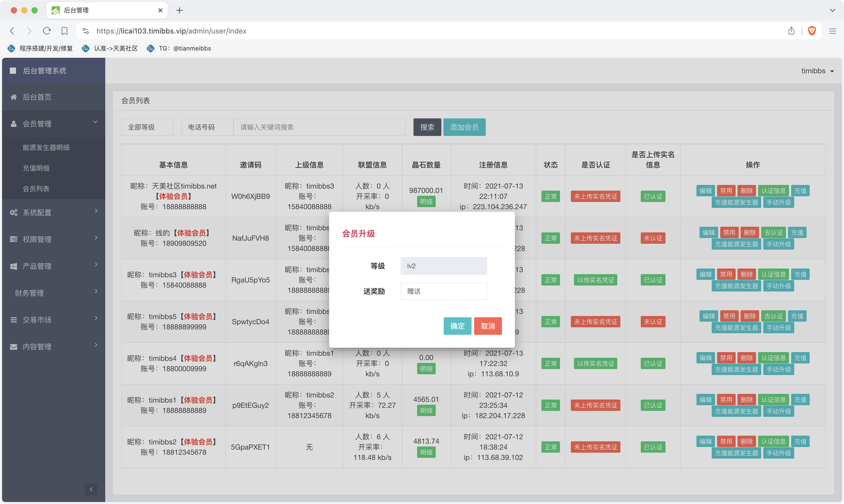This screenshot has height=504, width=844.
Task: Click 去认证 in the timibbs5 row
Action: (x=773, y=316)
